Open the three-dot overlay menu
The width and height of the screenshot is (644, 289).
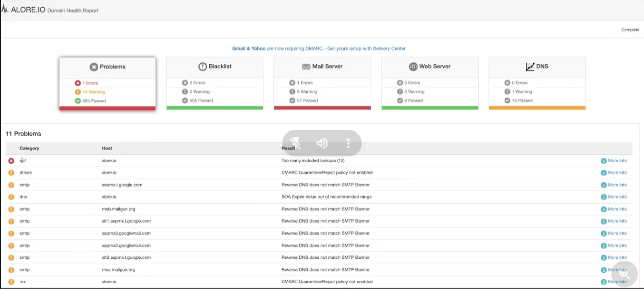point(349,143)
